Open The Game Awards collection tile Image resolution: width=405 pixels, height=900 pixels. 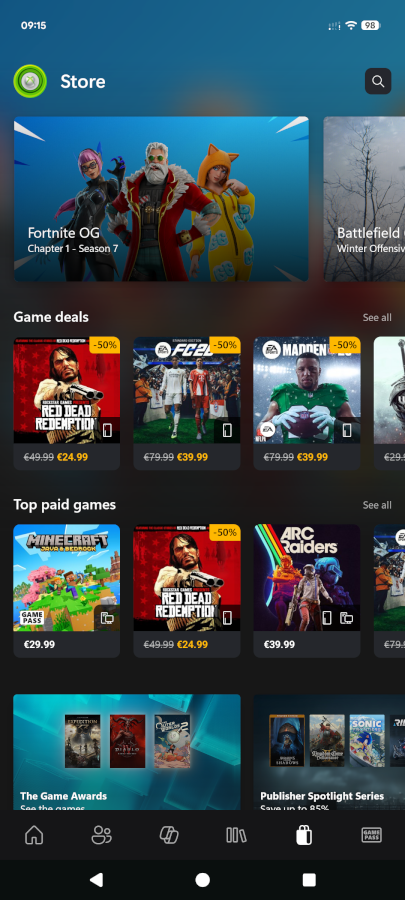127,752
